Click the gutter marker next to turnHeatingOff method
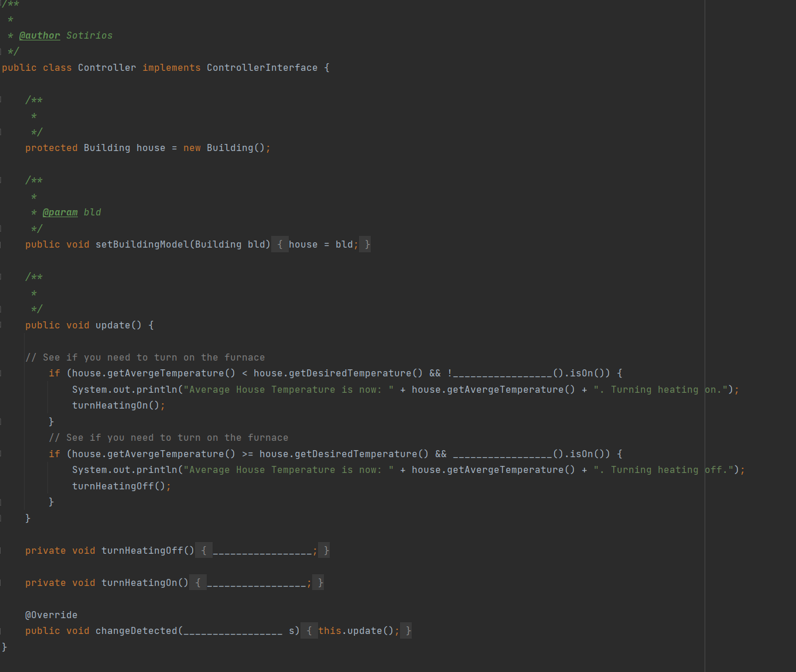Screen dimensions: 796x672 (2, 550)
